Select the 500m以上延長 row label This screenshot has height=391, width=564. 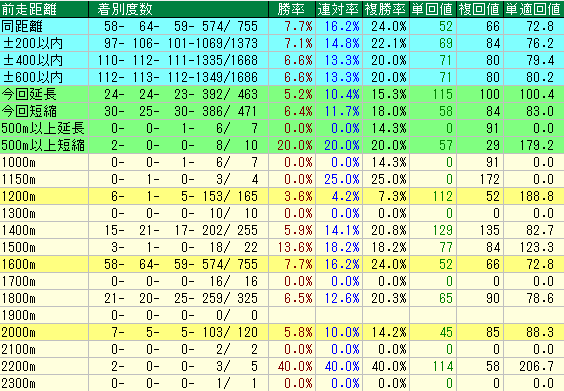43,128
